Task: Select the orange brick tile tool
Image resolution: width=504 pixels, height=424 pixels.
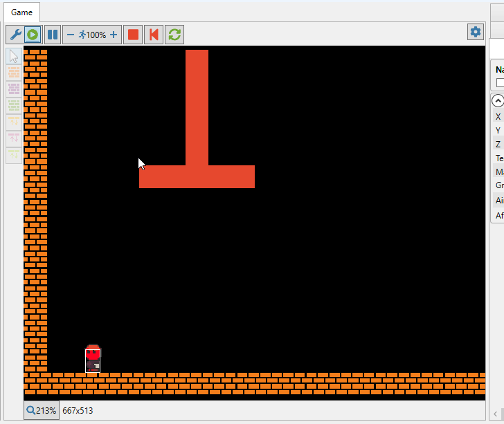Action: coord(14,73)
